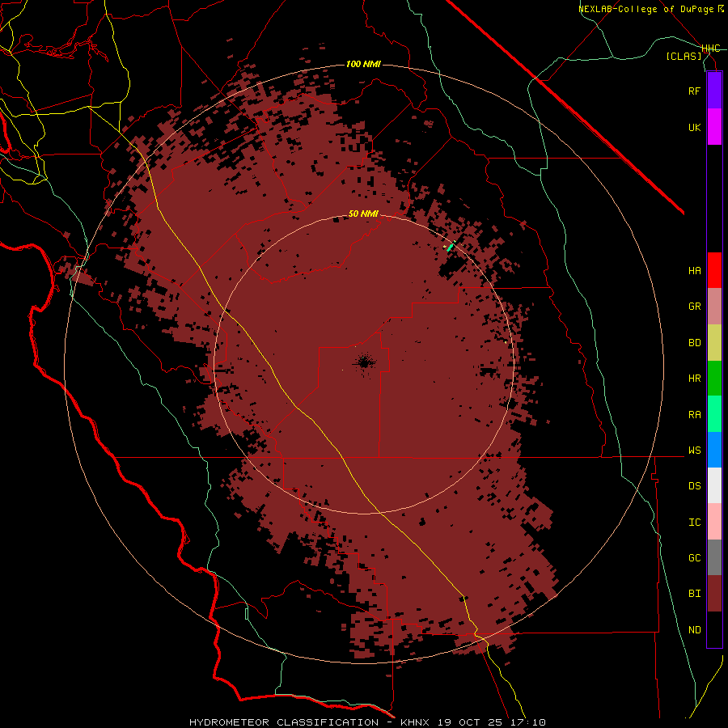The height and width of the screenshot is (728, 728).
Task: Click the GR legend label
Action: (x=694, y=307)
